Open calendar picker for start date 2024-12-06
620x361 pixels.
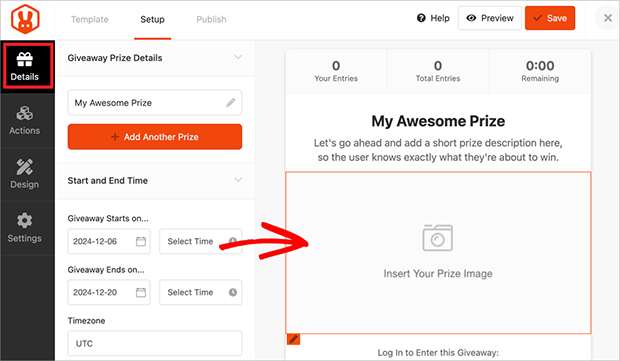coord(141,241)
